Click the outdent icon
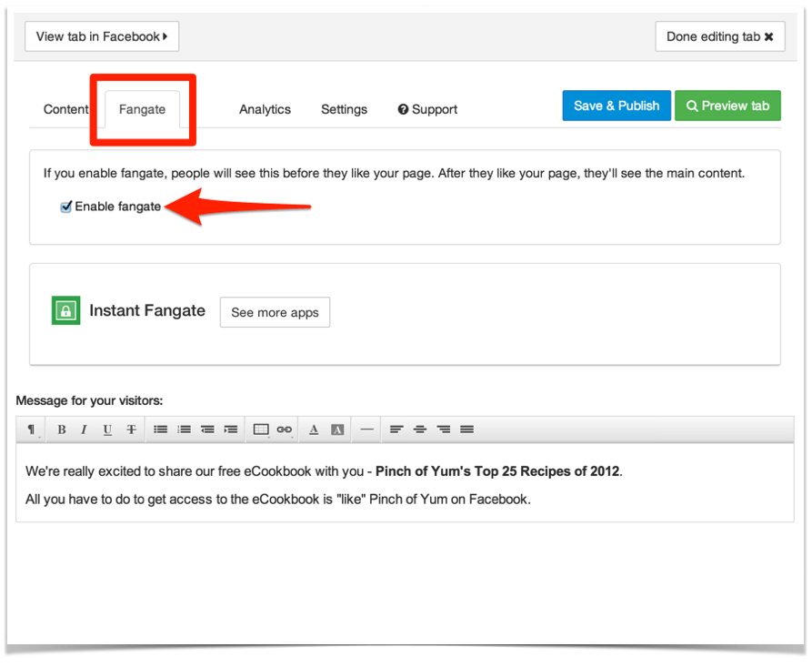Image resolution: width=812 pixels, height=667 pixels. 207,430
